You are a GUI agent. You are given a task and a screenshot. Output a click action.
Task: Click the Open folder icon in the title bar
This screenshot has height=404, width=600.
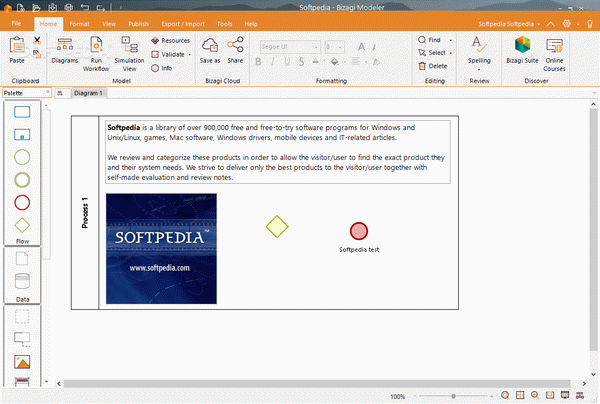36,7
